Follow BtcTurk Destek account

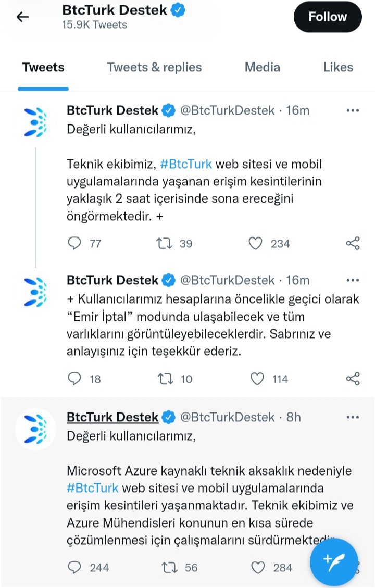[x=328, y=17]
